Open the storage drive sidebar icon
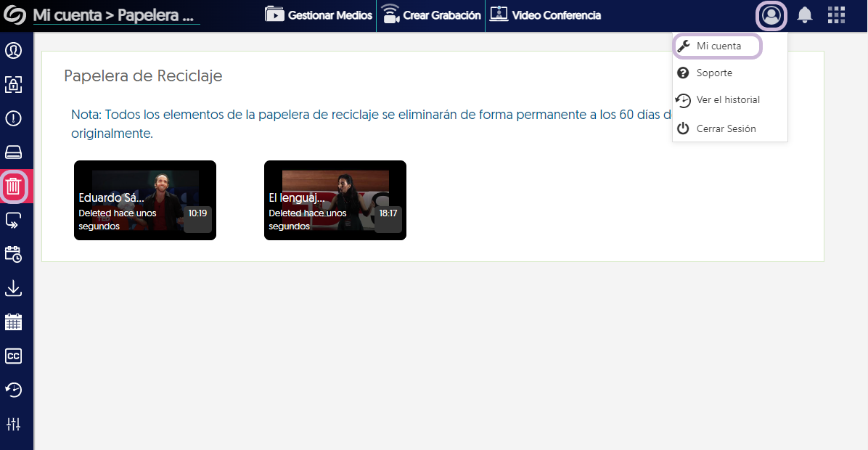 (13, 152)
